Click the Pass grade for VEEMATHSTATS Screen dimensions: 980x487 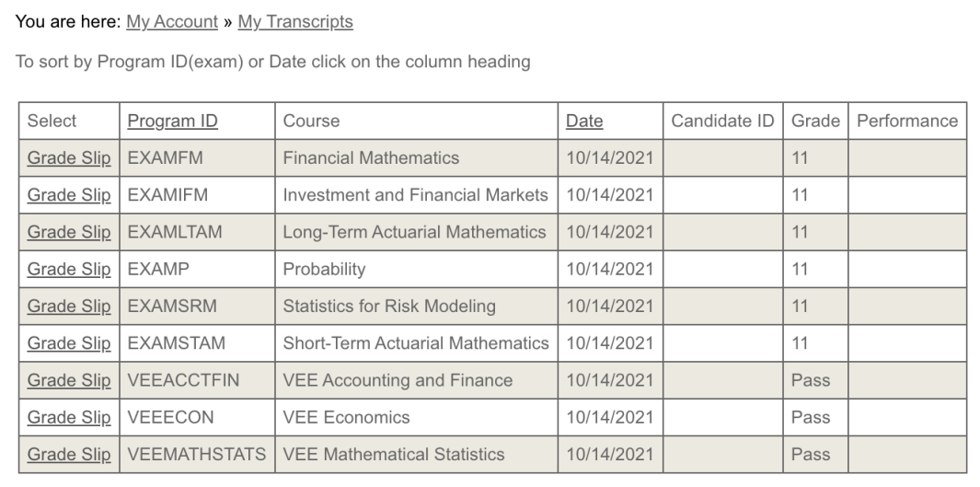point(811,455)
